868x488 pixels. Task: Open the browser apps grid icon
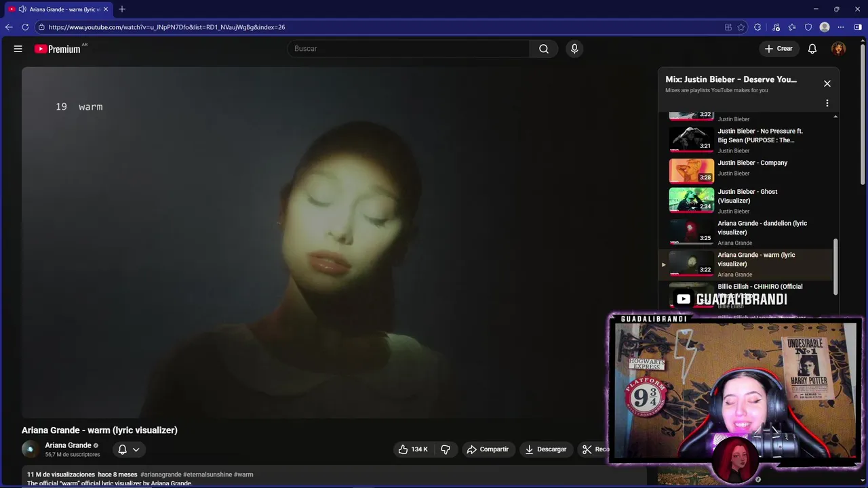[x=728, y=27]
